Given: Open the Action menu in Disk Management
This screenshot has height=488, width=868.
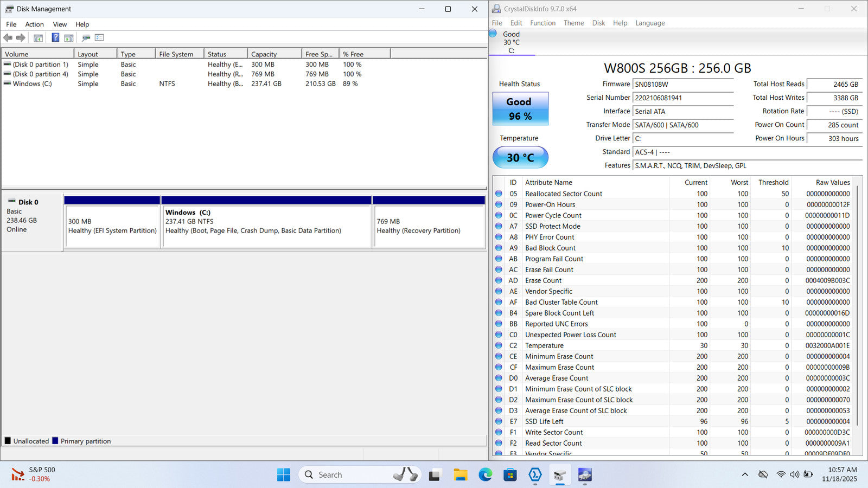Looking at the screenshot, I should (34, 24).
